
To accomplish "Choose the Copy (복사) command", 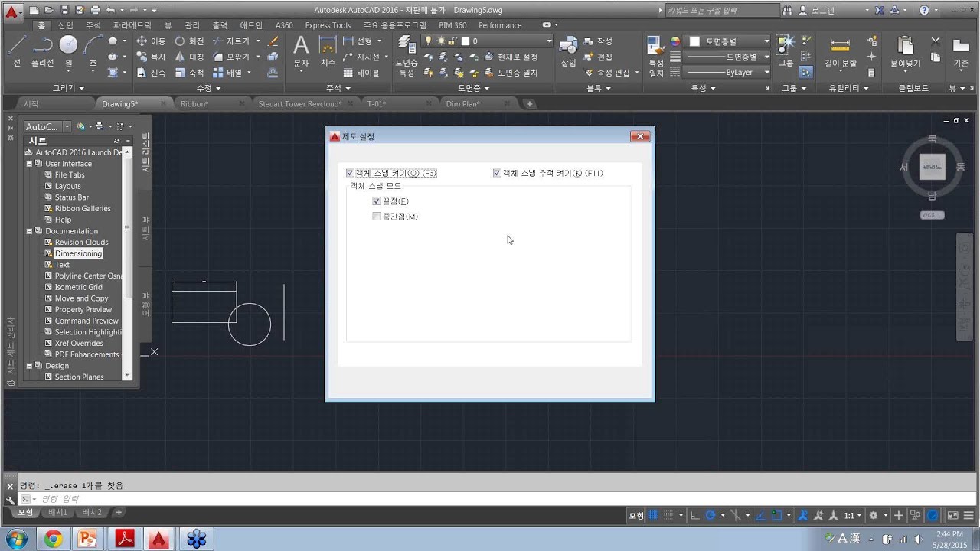I will (x=151, y=57).
